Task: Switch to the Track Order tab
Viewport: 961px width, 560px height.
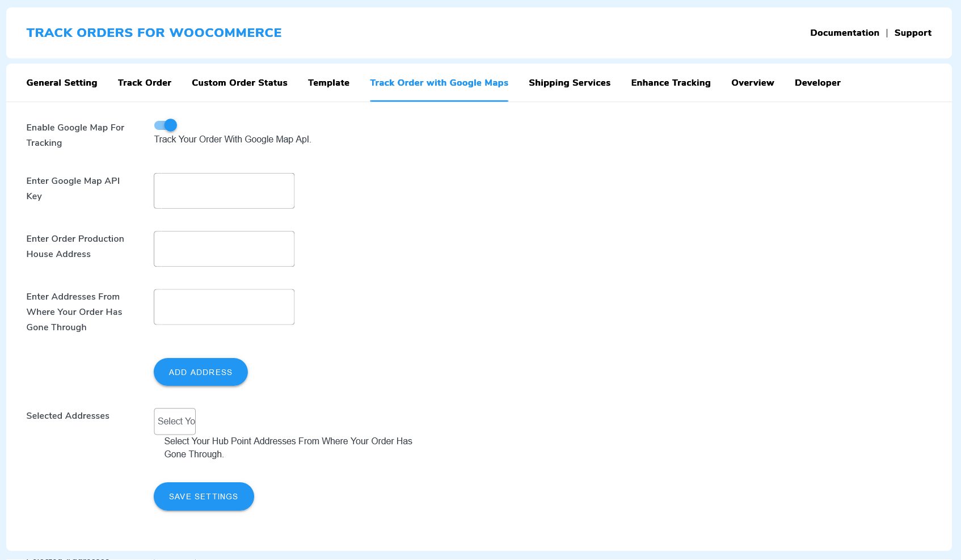Action: coord(145,83)
